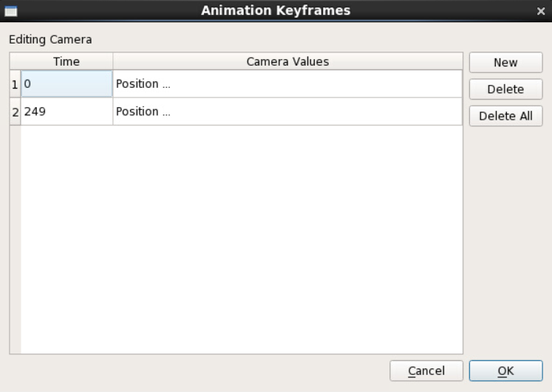Image resolution: width=552 pixels, height=392 pixels.
Task: Add a keyframe with the New button
Action: [505, 63]
